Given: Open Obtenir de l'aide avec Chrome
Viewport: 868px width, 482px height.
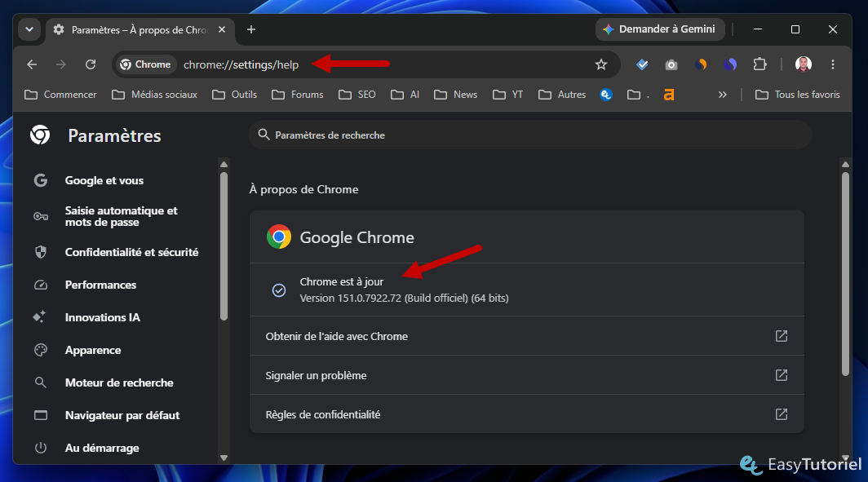Looking at the screenshot, I should (x=527, y=336).
